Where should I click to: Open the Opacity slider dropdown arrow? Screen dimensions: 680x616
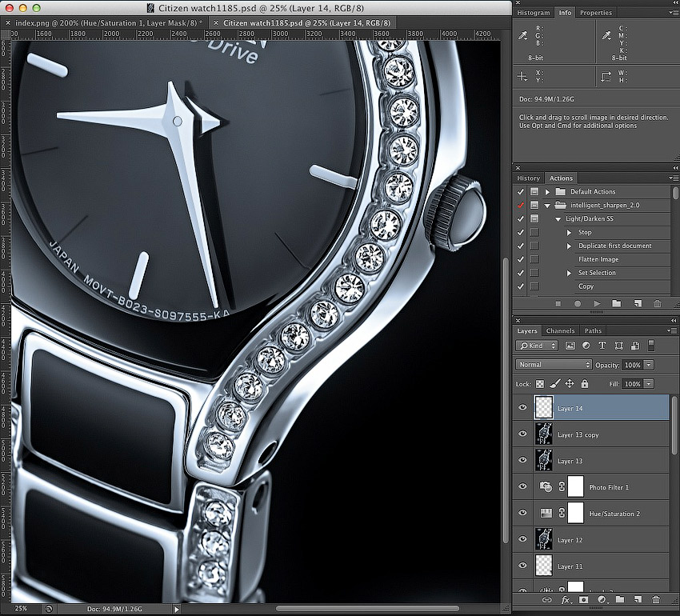tap(649, 365)
